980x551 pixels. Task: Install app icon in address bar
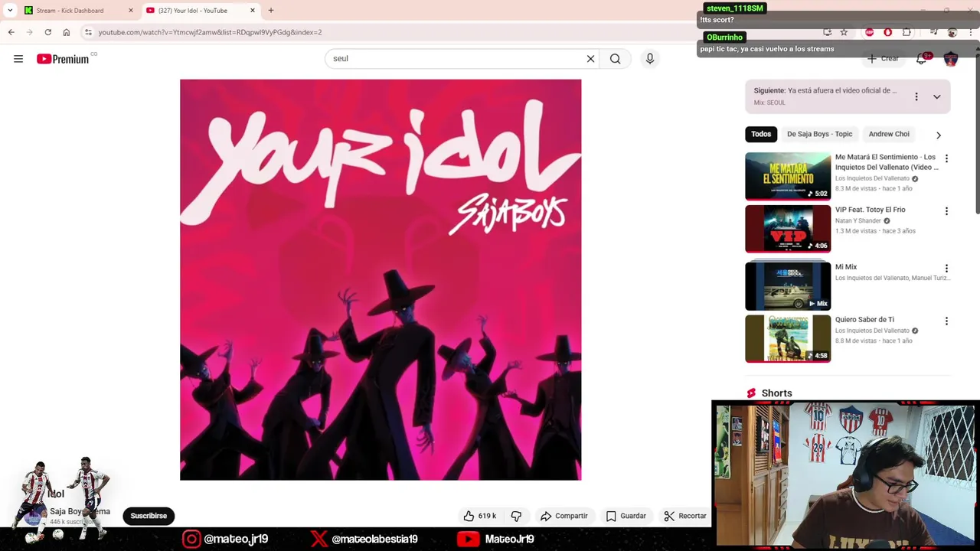click(x=828, y=32)
